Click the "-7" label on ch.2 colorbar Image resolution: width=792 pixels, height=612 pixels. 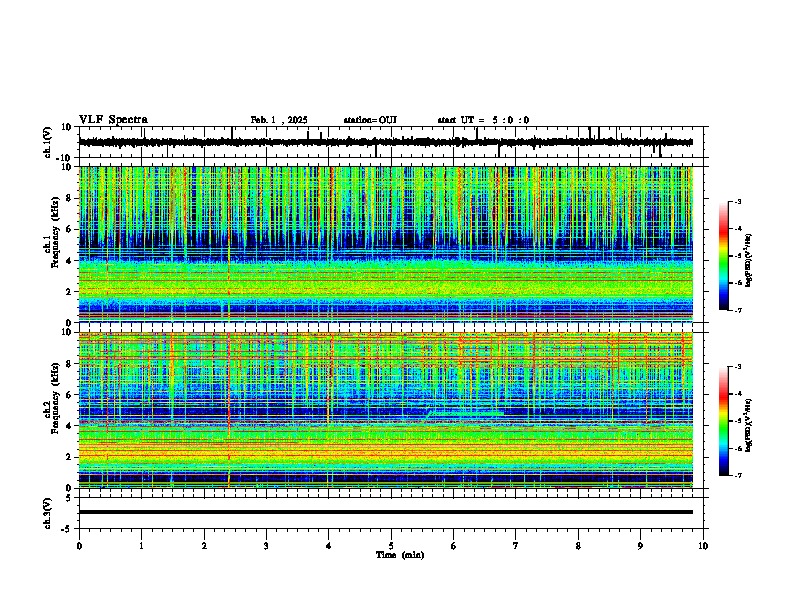[x=738, y=476]
